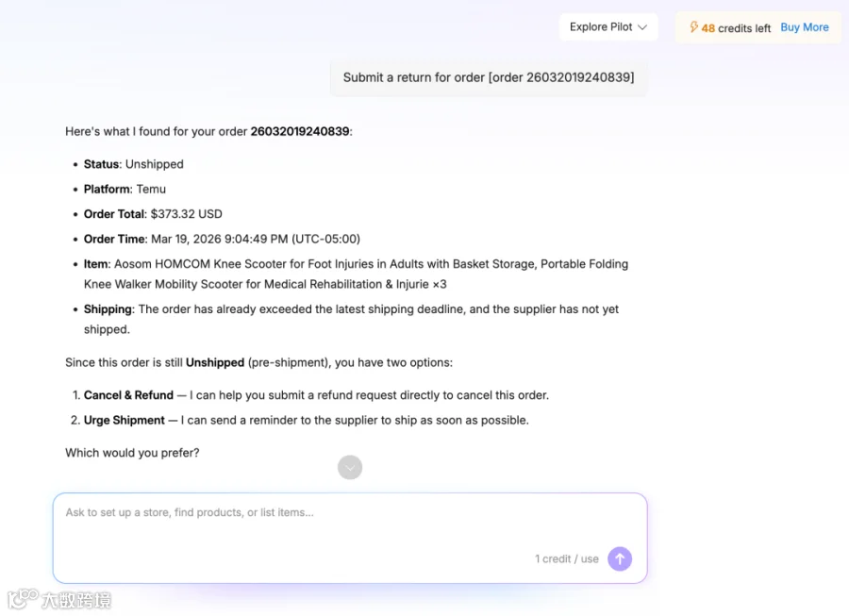Image resolution: width=849 pixels, height=616 pixels.
Task: Open the Buy More link
Action: (804, 27)
